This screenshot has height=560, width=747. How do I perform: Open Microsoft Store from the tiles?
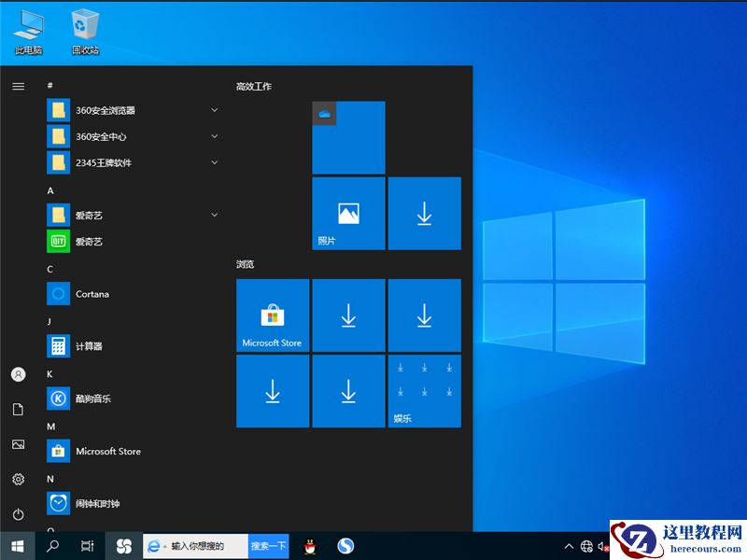tap(272, 315)
